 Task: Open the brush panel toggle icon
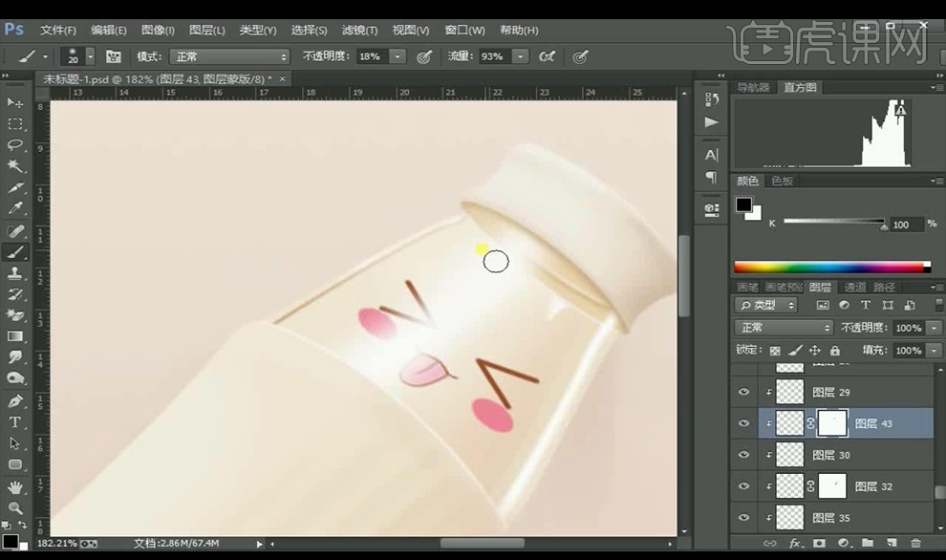(x=114, y=56)
